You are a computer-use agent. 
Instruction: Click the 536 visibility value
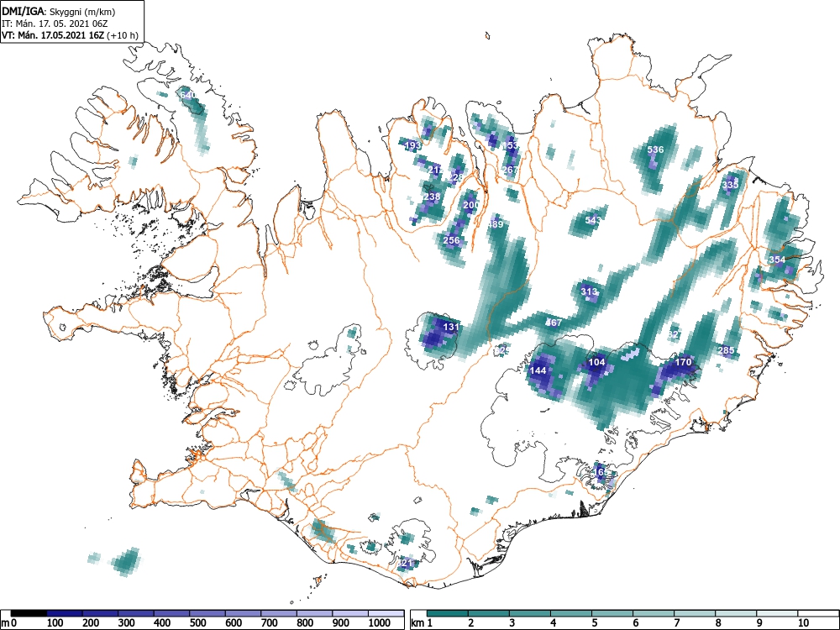point(656,150)
